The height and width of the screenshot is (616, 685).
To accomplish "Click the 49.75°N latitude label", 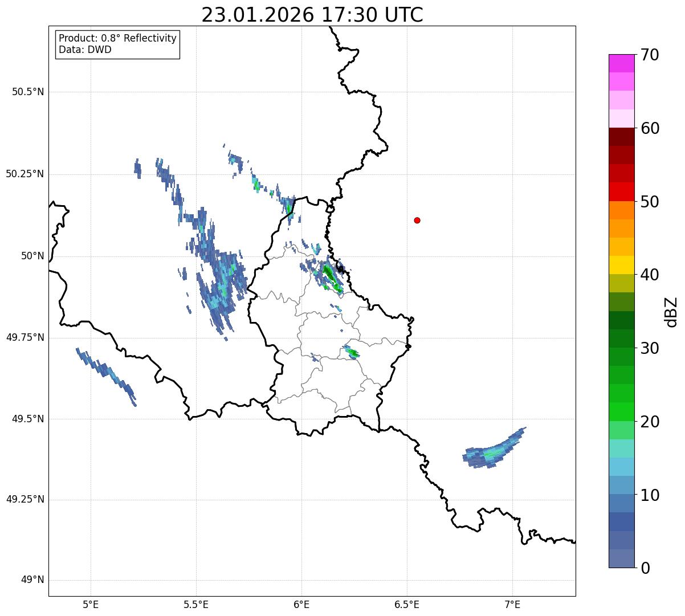I will (25, 337).
